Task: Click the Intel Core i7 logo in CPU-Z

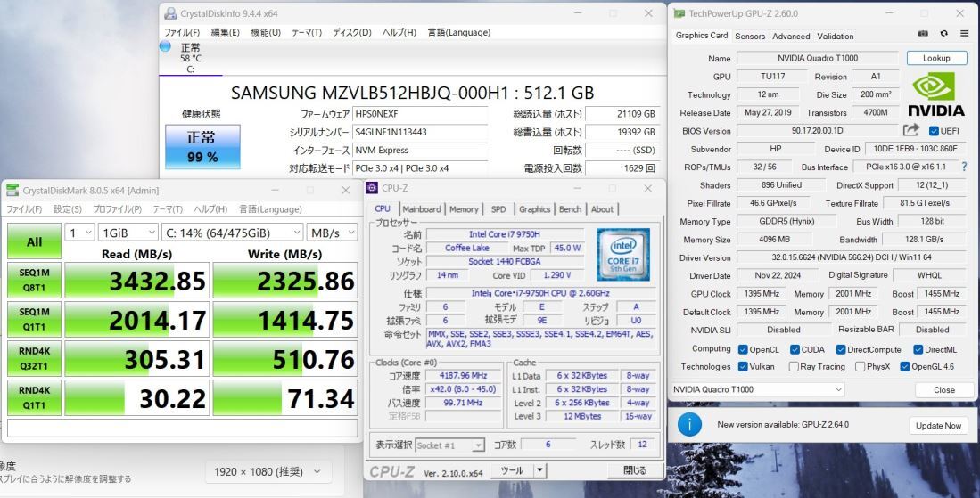Action: pos(623,254)
